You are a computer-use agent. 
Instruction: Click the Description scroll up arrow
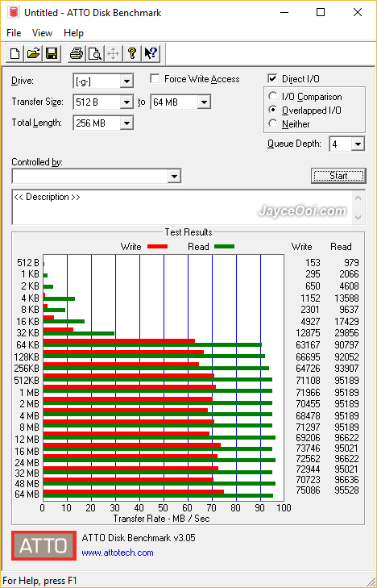[x=358, y=198]
